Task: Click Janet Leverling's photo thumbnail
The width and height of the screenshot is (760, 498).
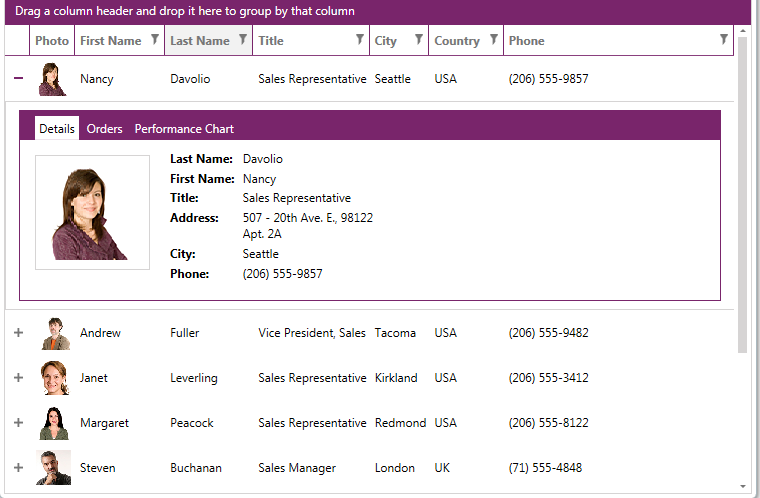Action: pos(55,378)
